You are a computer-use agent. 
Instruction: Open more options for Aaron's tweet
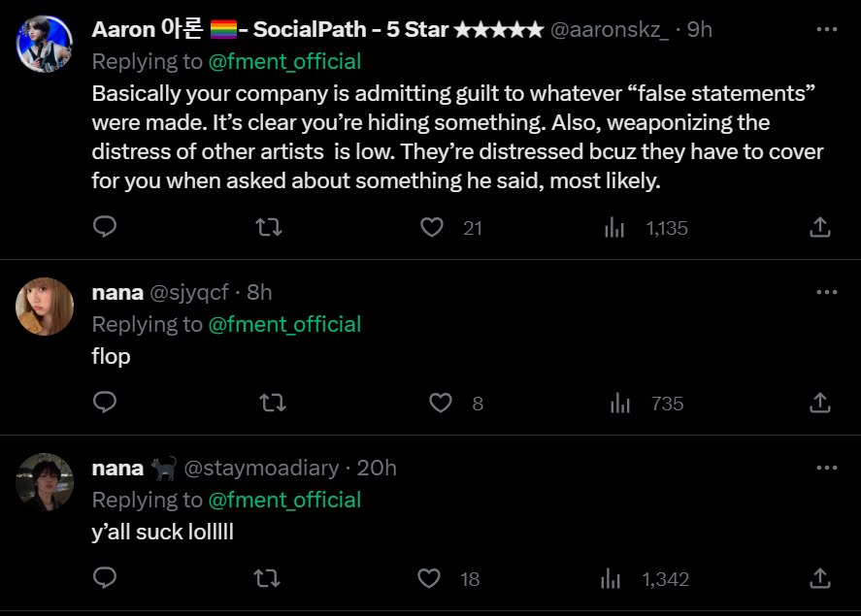(x=826, y=30)
